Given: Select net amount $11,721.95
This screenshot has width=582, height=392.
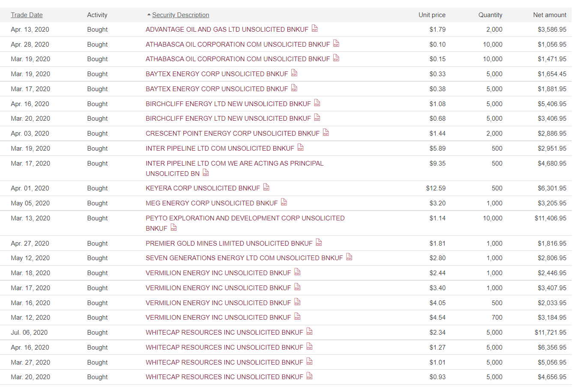Looking at the screenshot, I should (x=550, y=333).
